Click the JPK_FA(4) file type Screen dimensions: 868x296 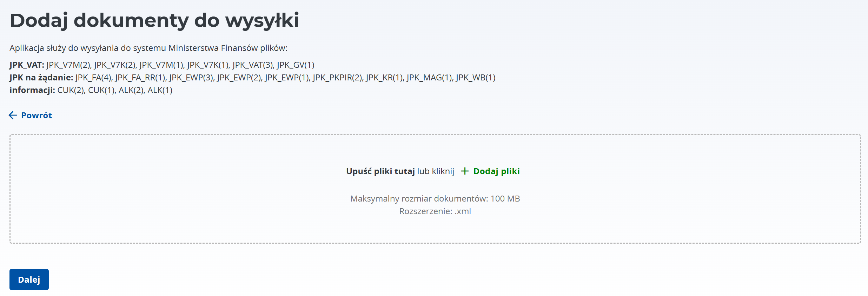pos(93,78)
